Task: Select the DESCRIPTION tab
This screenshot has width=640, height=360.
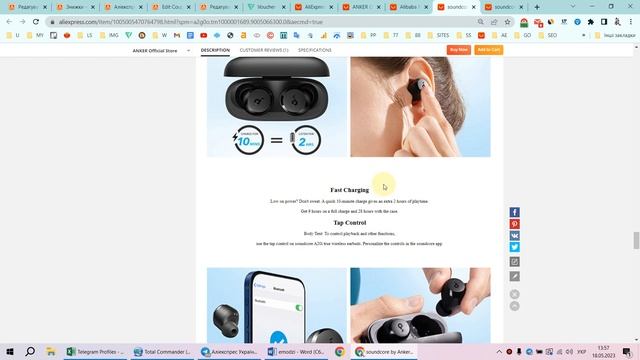Action: pyautogui.click(x=215, y=50)
